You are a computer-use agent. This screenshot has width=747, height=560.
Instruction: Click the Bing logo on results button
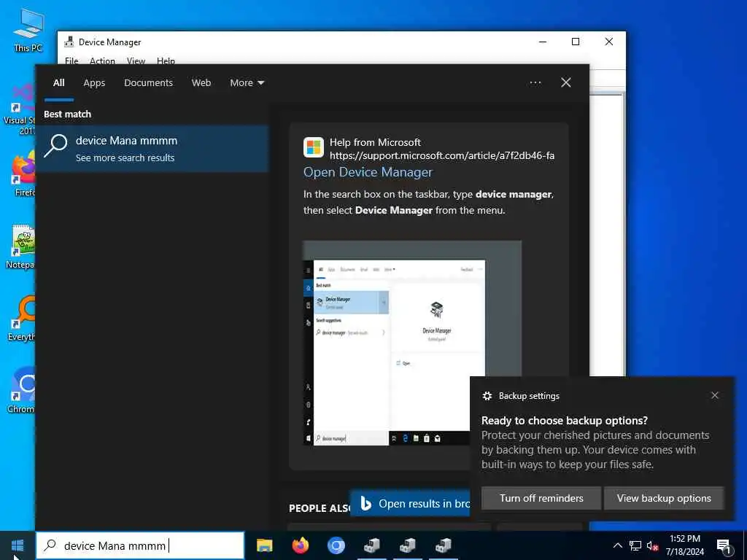(x=366, y=503)
